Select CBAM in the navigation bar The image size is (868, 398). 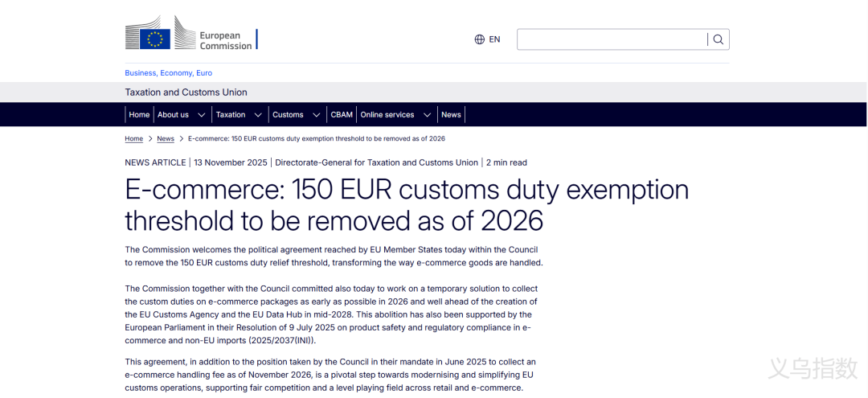coord(342,115)
